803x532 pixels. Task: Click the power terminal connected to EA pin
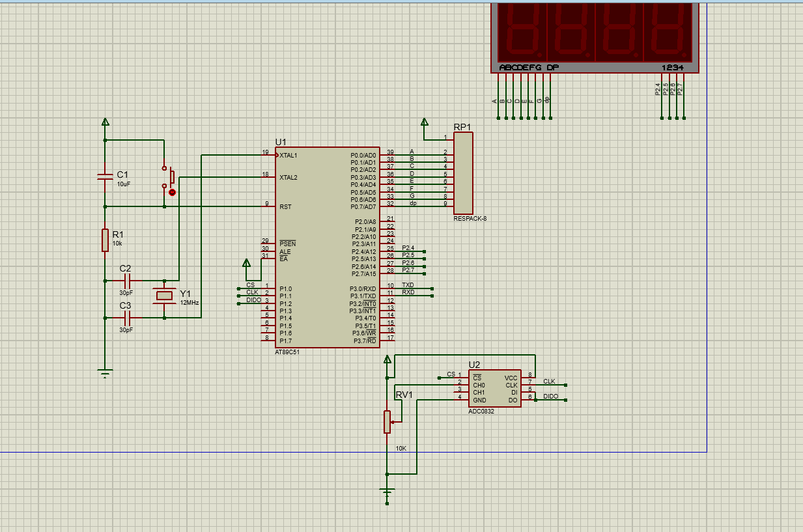246,263
